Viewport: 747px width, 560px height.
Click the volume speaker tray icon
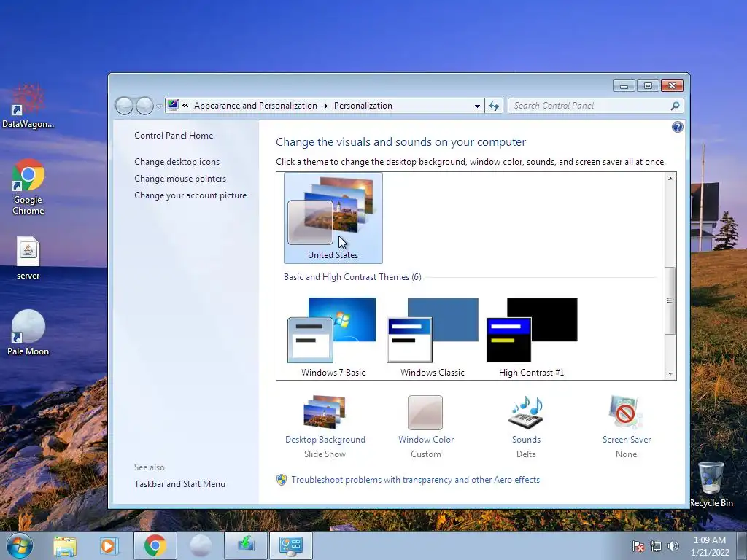tap(673, 546)
